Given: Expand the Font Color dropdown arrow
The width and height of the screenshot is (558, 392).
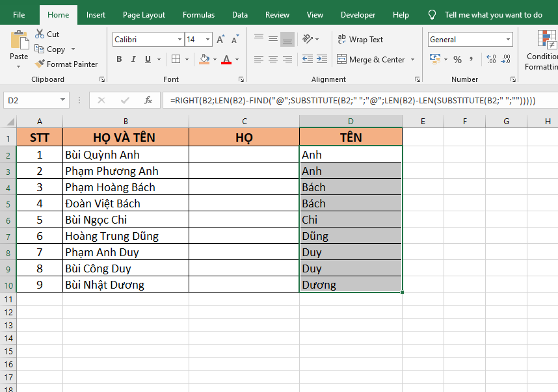Looking at the screenshot, I should tap(237, 59).
